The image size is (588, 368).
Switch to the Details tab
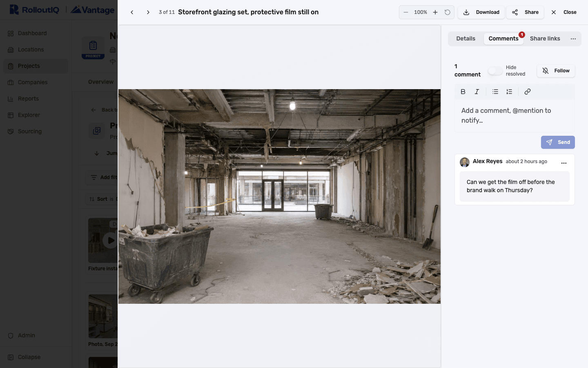tap(465, 38)
